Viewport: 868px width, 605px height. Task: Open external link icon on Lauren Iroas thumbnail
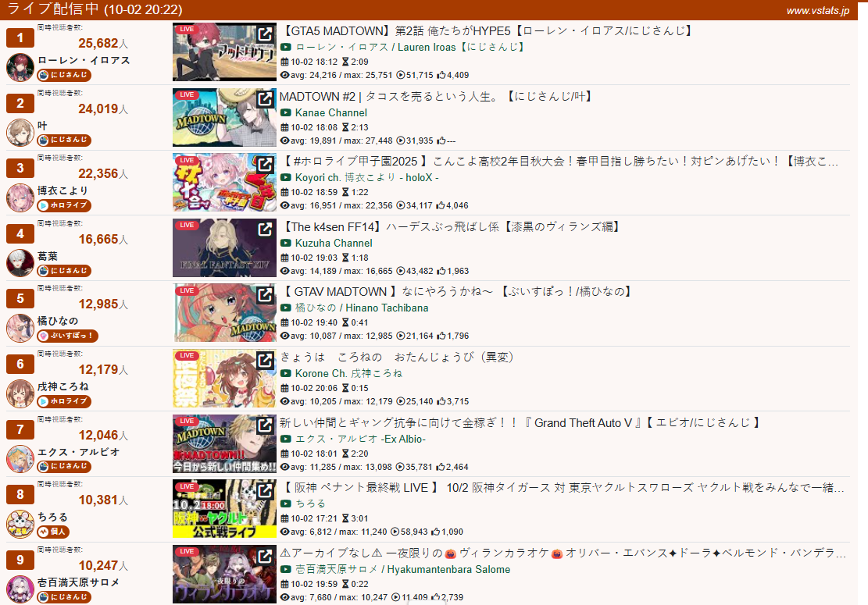265,34
